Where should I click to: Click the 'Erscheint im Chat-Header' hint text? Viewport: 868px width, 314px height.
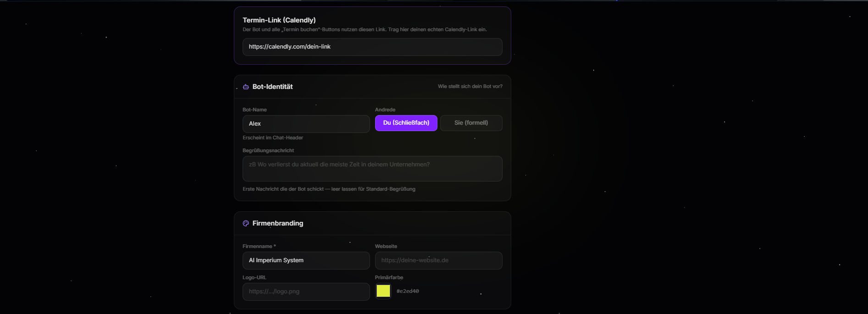(273, 138)
